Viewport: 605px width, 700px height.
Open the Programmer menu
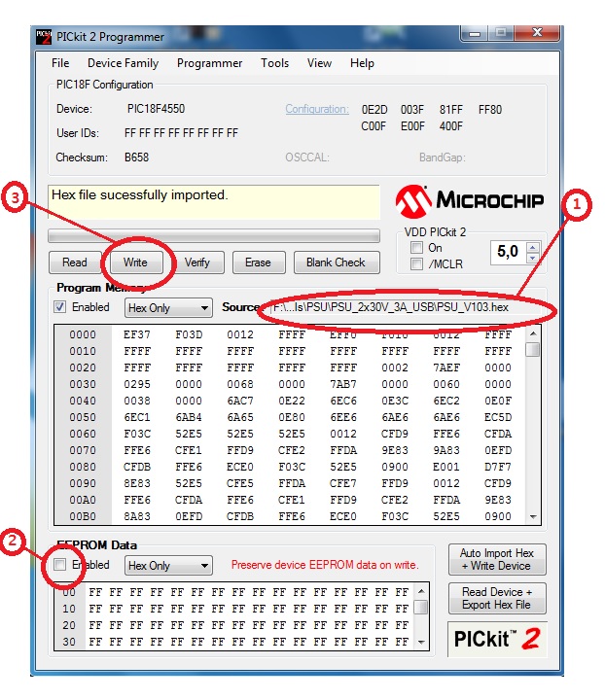click(x=209, y=63)
